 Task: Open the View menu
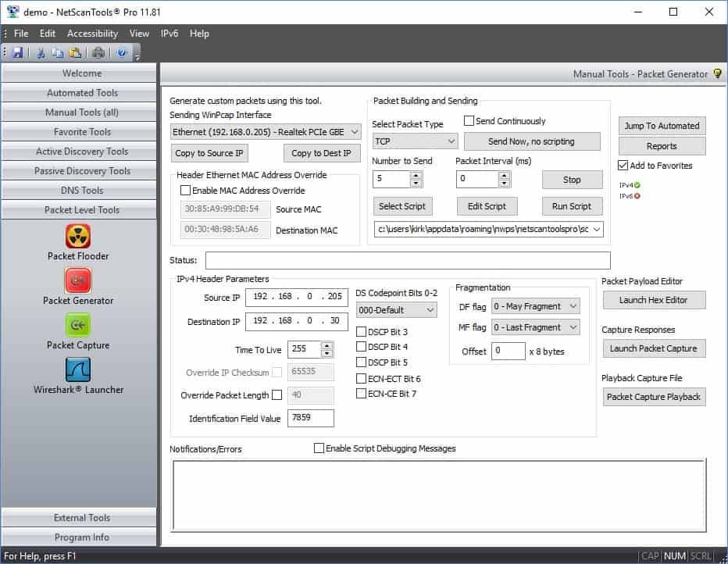pyautogui.click(x=139, y=34)
